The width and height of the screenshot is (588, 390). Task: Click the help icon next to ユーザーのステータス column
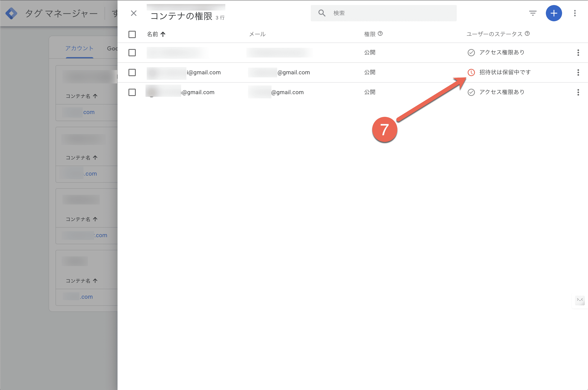tap(528, 34)
